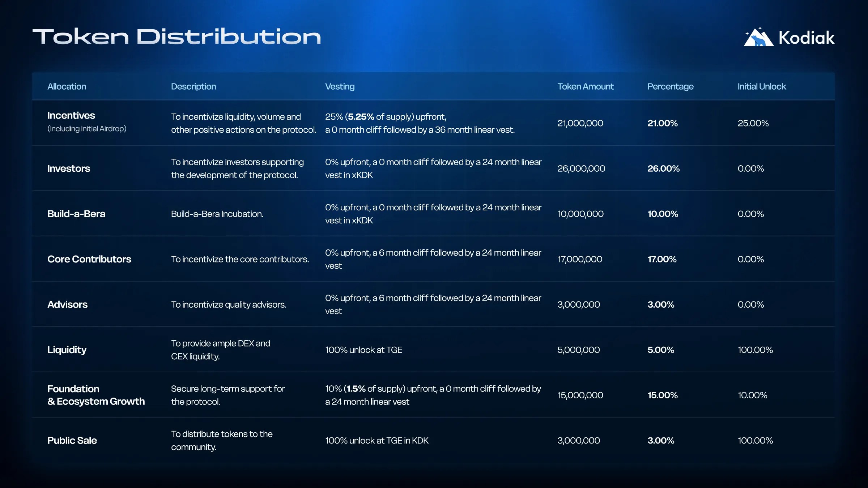868x488 pixels.
Task: Click the Investors allocation row label
Action: point(69,168)
